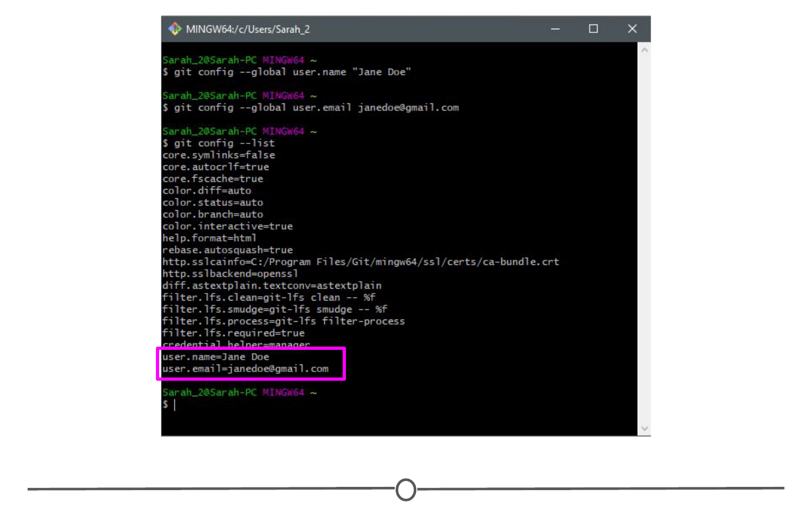812x508 pixels.
Task: Click the http.sslcainfo certificate path line
Action: [x=361, y=262]
